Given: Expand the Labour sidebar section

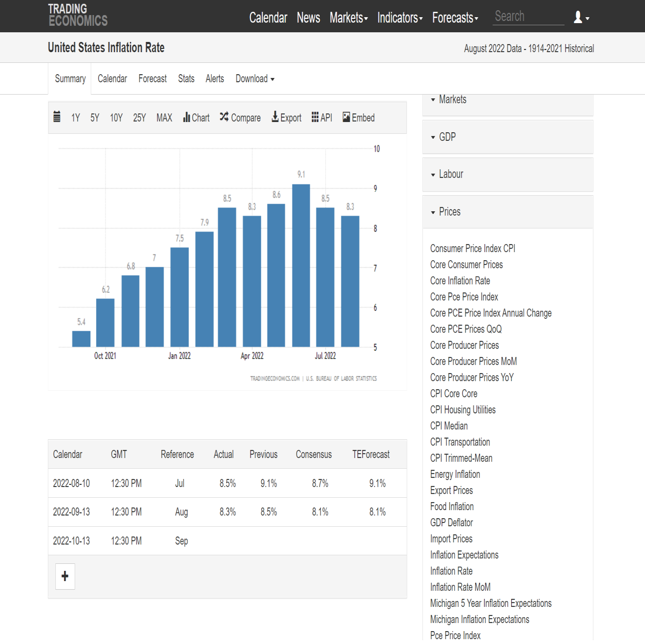Looking at the screenshot, I should (x=508, y=174).
